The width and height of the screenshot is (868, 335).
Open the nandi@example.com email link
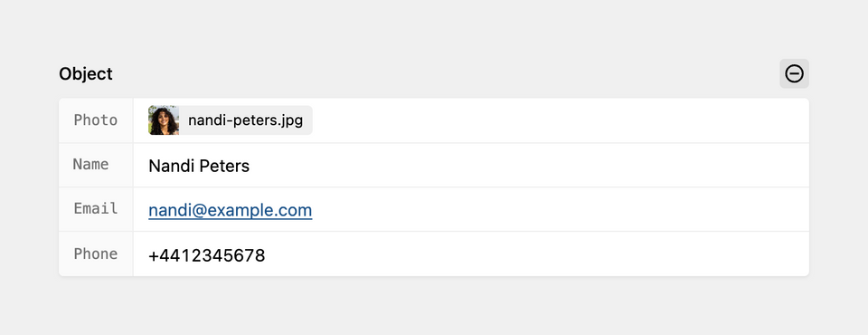[231, 210]
